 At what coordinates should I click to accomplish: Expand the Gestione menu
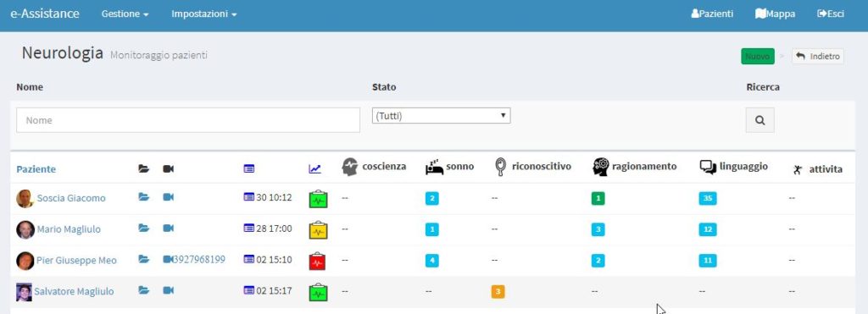pyautogui.click(x=125, y=14)
